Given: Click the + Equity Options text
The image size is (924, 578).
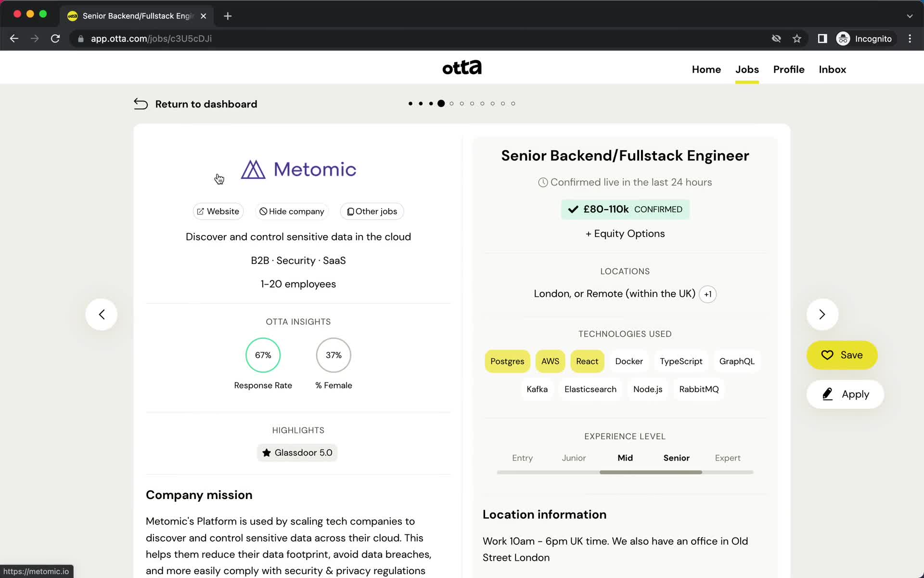Looking at the screenshot, I should pos(625,234).
